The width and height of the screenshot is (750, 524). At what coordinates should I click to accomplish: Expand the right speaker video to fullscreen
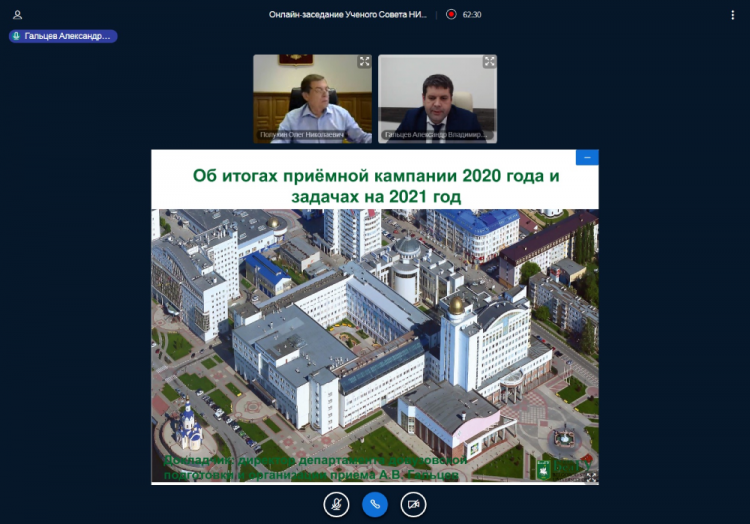pos(489,62)
